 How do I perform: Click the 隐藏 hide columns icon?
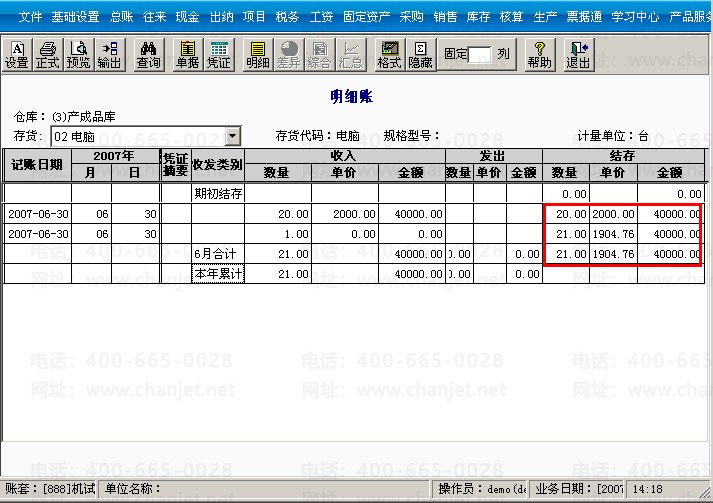[x=421, y=55]
